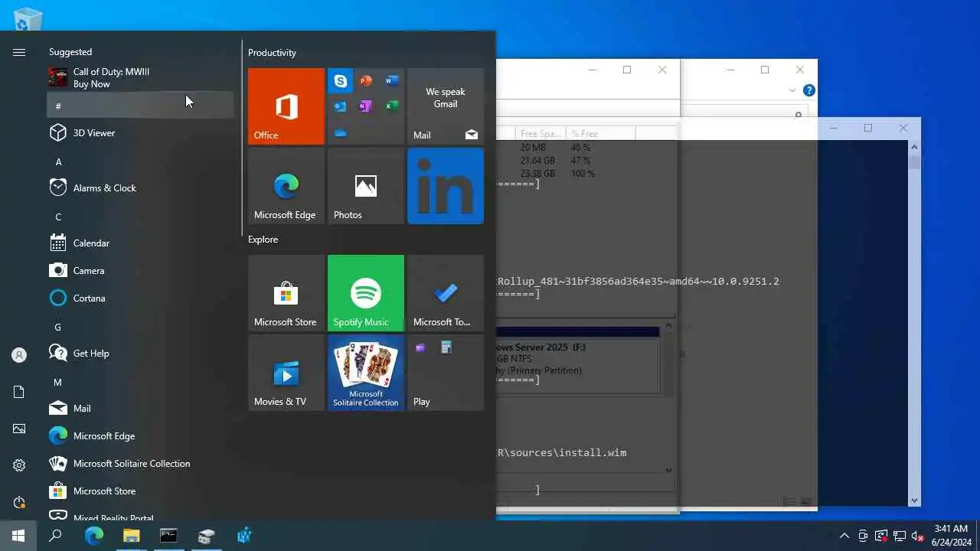
Task: Click Outlook icon in Office apps tile
Action: 341,106
